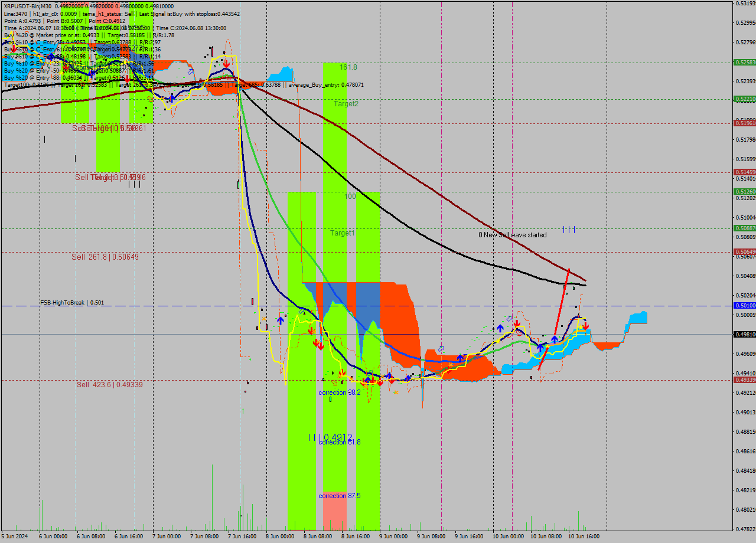Screen dimensions: 756x543
Task: Click the red 0.50649 price tag
Action: [x=744, y=251]
